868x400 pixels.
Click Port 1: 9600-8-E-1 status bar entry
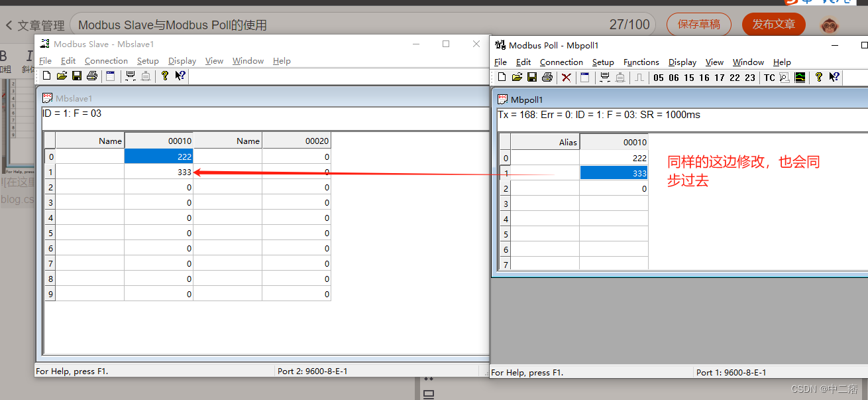click(x=732, y=372)
